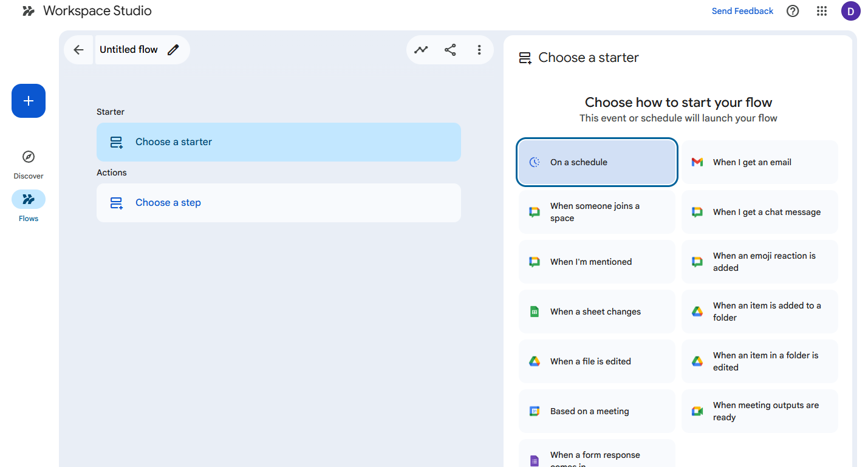
Task: Click the Workspace Studio logo icon
Action: click(x=29, y=11)
